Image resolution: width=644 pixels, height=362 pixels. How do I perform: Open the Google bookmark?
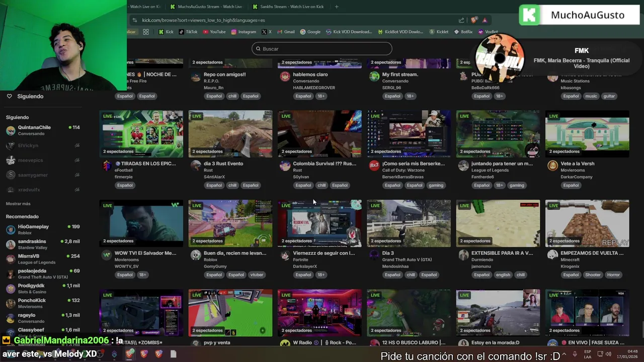coord(310,32)
